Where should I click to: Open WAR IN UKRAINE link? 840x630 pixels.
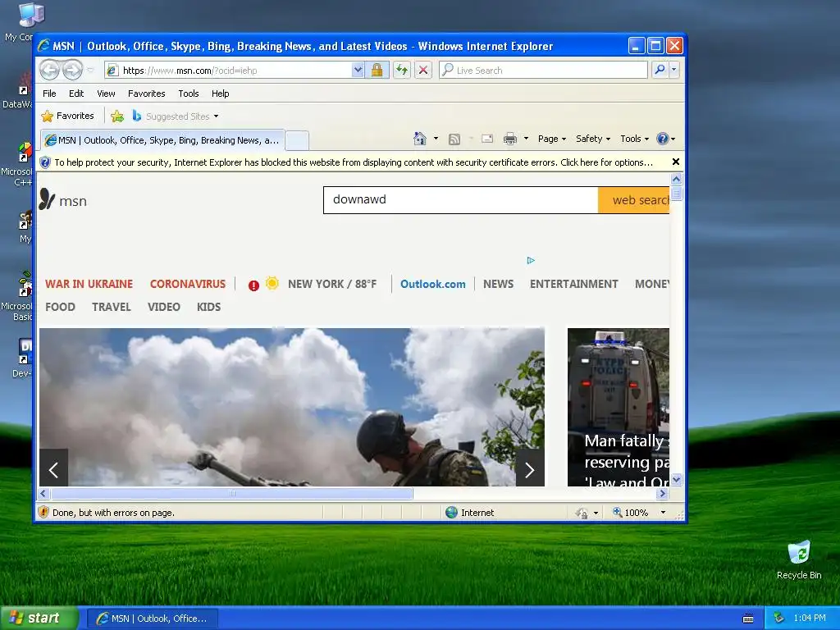[89, 284]
